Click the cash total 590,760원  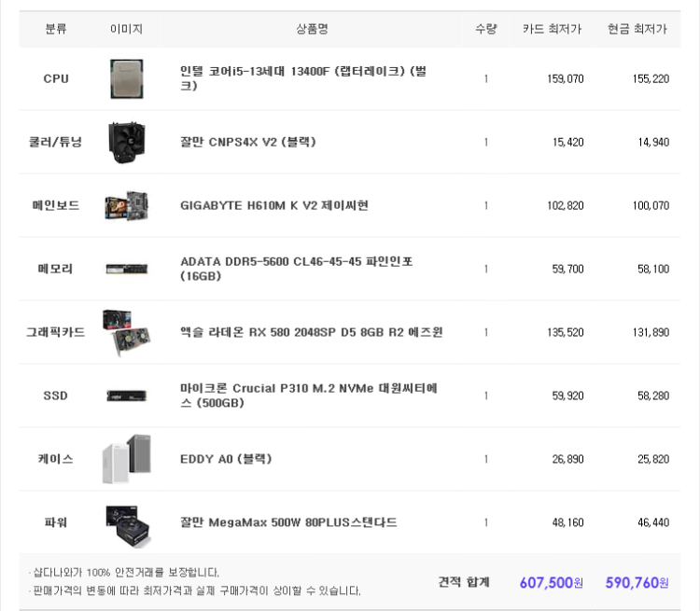pos(637,582)
